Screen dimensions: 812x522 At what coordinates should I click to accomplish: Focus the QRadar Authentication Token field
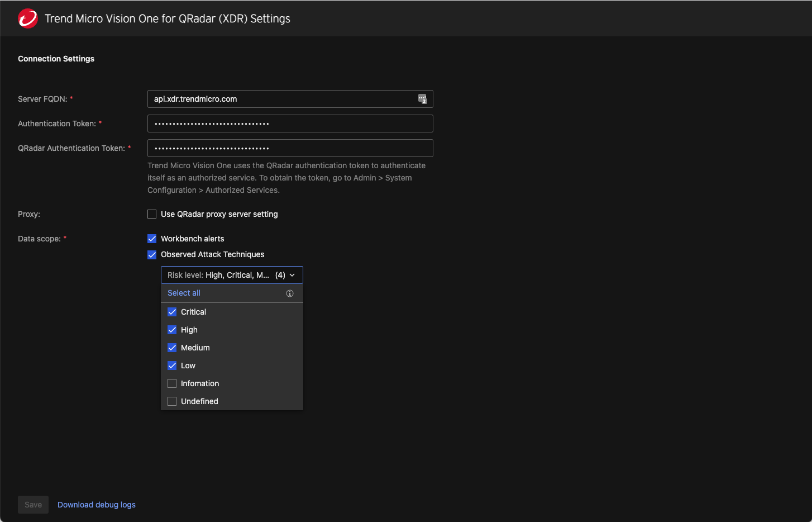tap(290, 148)
